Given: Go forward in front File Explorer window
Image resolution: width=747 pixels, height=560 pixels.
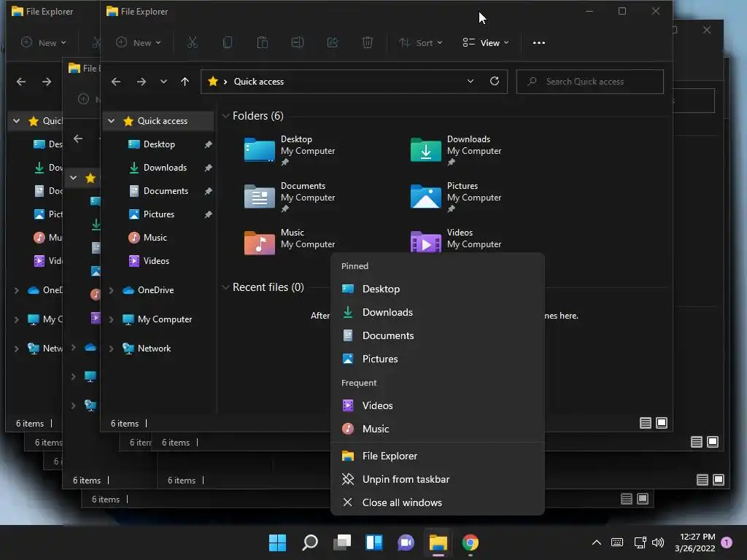Looking at the screenshot, I should point(141,82).
